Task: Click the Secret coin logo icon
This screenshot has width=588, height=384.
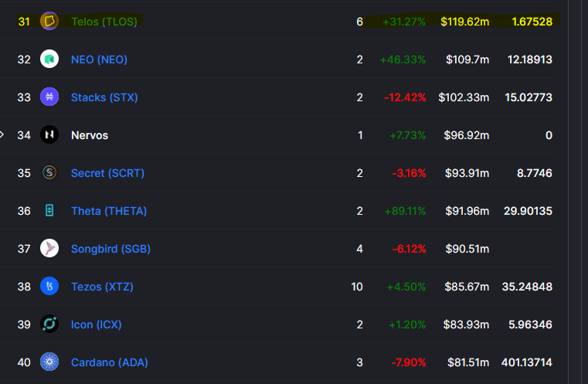Action: pos(49,172)
